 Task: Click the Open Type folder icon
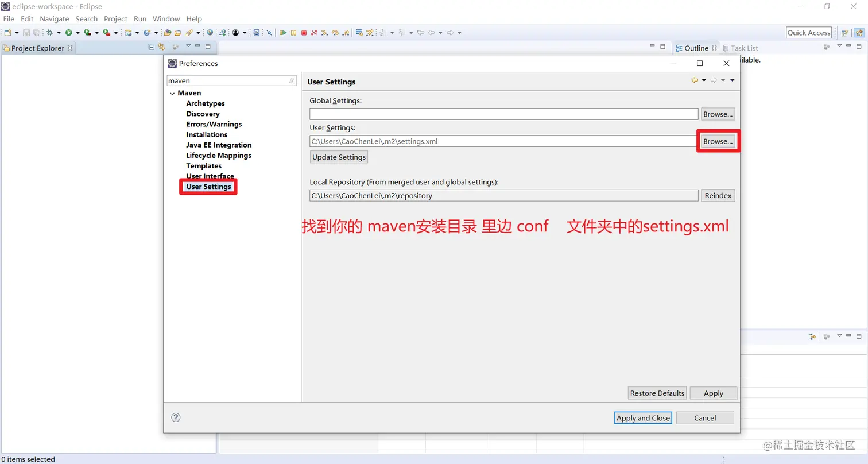click(x=168, y=33)
